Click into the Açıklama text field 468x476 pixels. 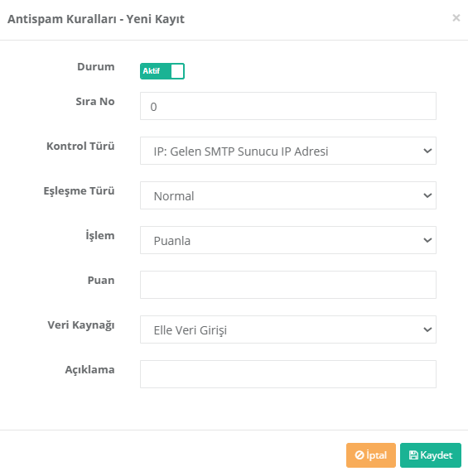click(288, 374)
